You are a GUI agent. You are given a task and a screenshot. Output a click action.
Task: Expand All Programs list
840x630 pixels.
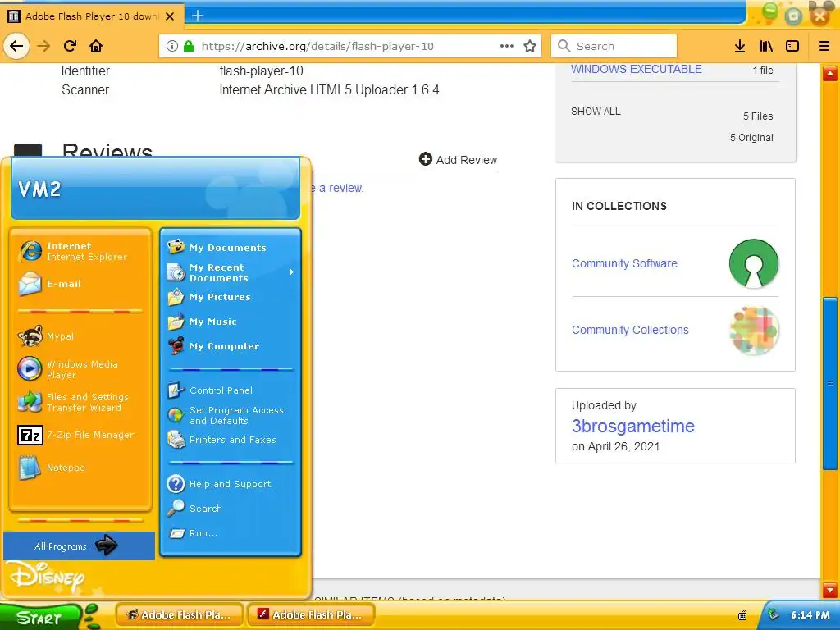coord(79,546)
